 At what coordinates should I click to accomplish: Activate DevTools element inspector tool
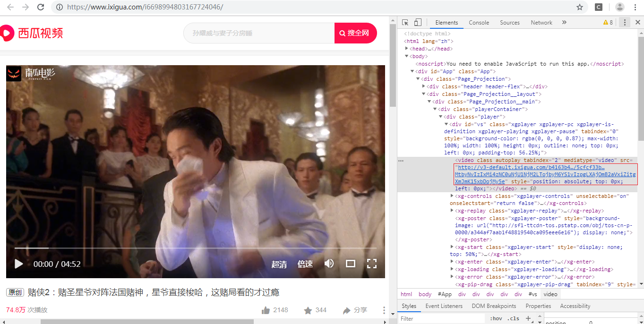tap(405, 22)
